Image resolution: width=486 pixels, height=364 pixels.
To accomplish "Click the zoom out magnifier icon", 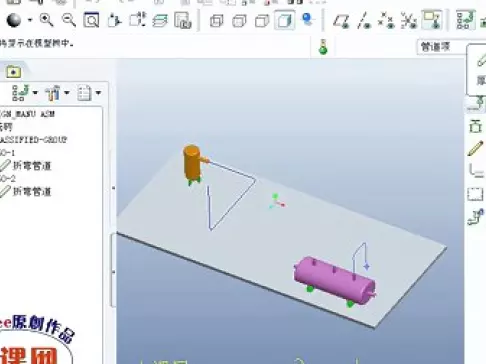I will 69,20.
